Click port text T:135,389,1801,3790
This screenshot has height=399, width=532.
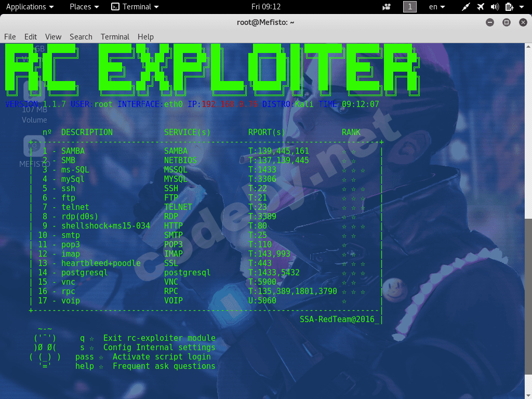[x=292, y=291]
